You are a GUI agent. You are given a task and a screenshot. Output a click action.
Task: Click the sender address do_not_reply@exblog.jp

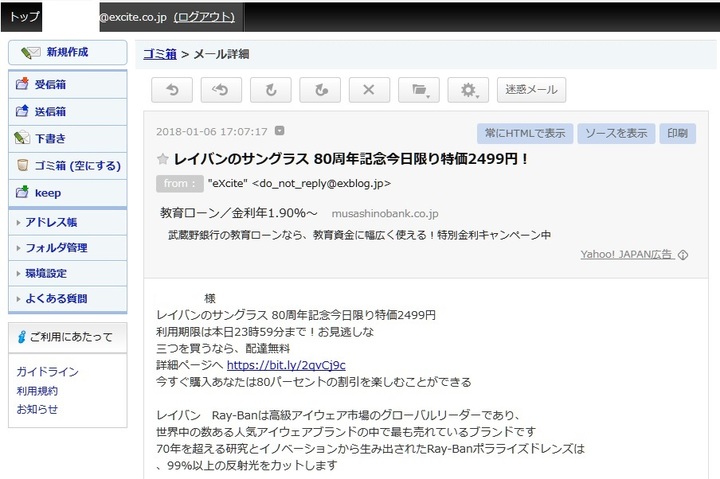coord(321,184)
